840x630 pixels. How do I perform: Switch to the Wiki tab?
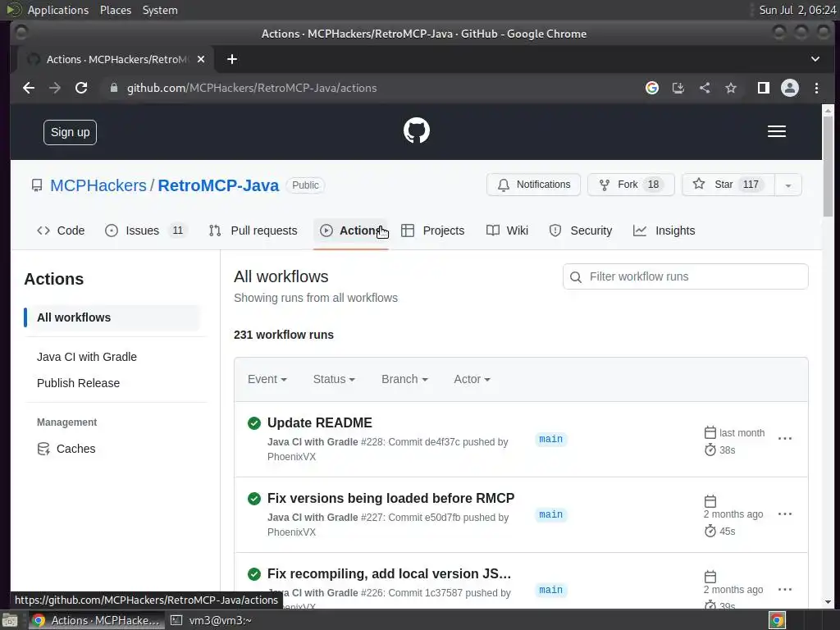click(507, 231)
